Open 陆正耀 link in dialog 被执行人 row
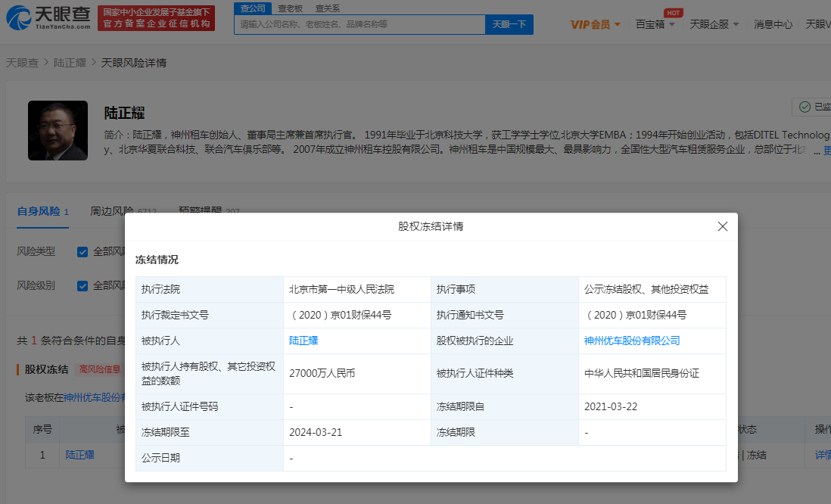Viewport: 831px width, 504px height. pos(303,341)
